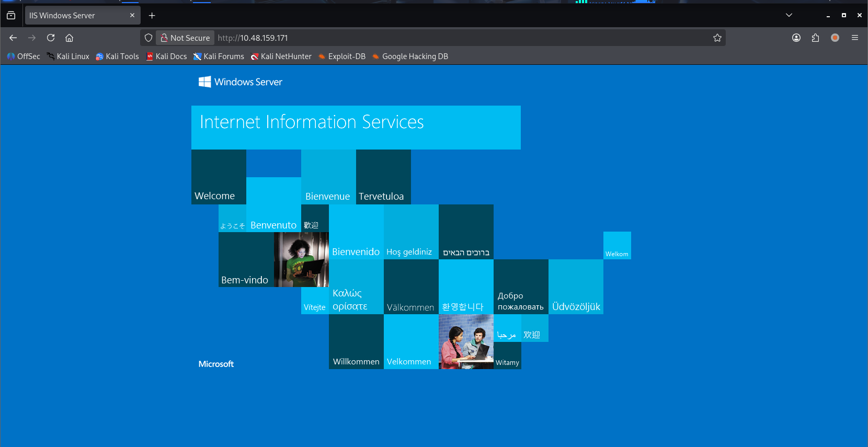Select the IIS Windows Server tab
Screen dimensions: 868x447
pyautogui.click(x=73, y=16)
